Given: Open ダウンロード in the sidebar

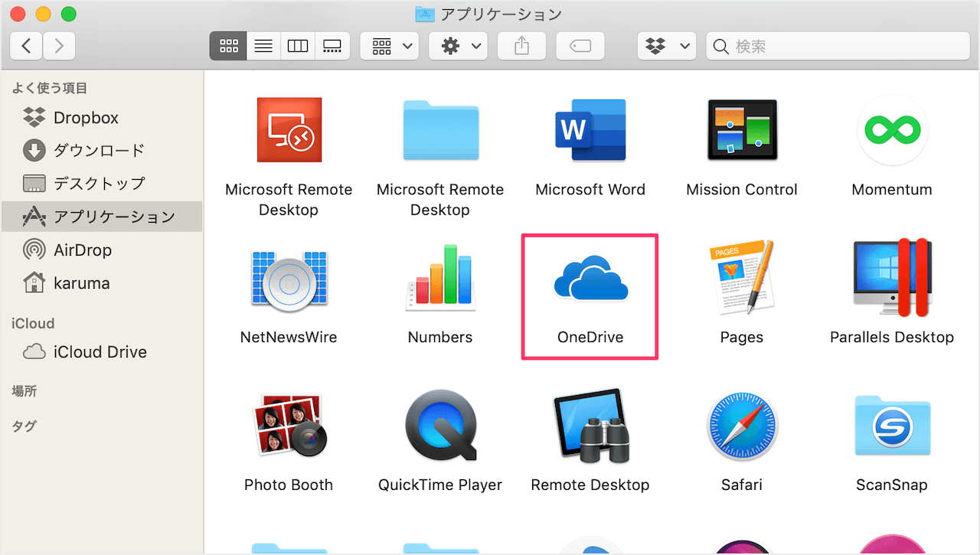Looking at the screenshot, I should (x=102, y=150).
